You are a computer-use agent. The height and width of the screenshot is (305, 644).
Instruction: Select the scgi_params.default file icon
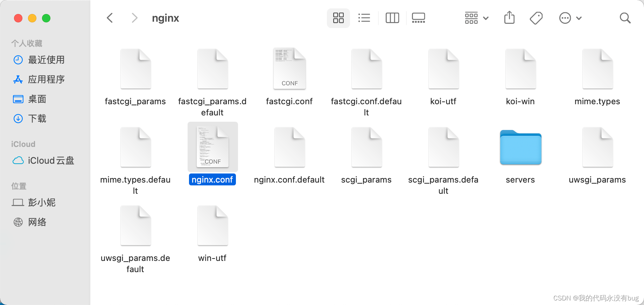[444, 147]
